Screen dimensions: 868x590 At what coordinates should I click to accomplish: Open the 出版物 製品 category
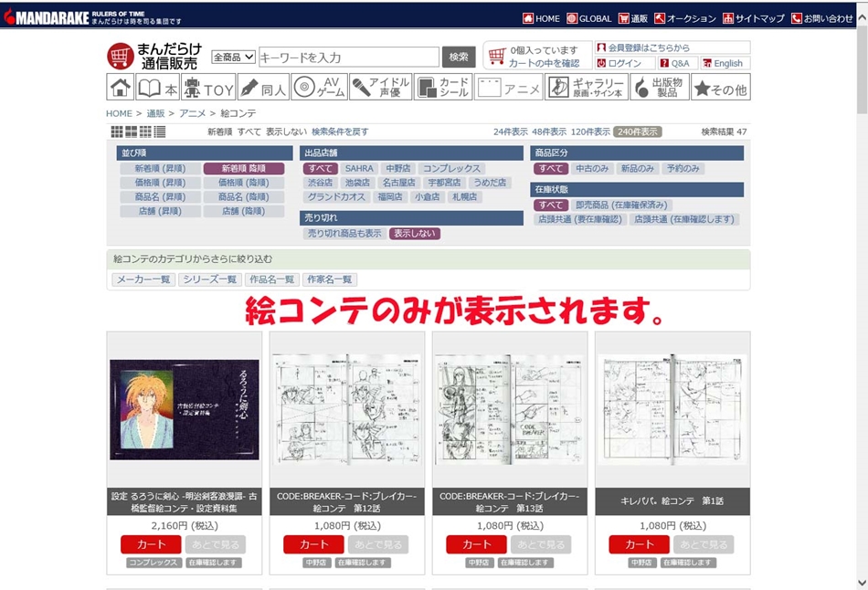tap(660, 87)
